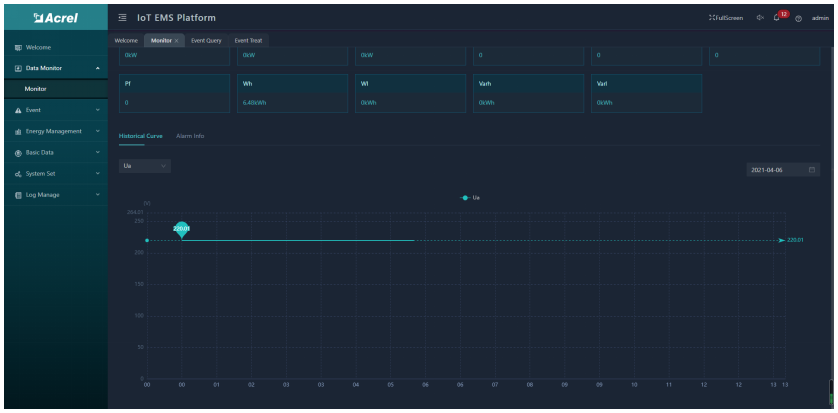Viewport: 838px width, 413px height.
Task: Click the calendar icon in the date field
Action: point(812,170)
